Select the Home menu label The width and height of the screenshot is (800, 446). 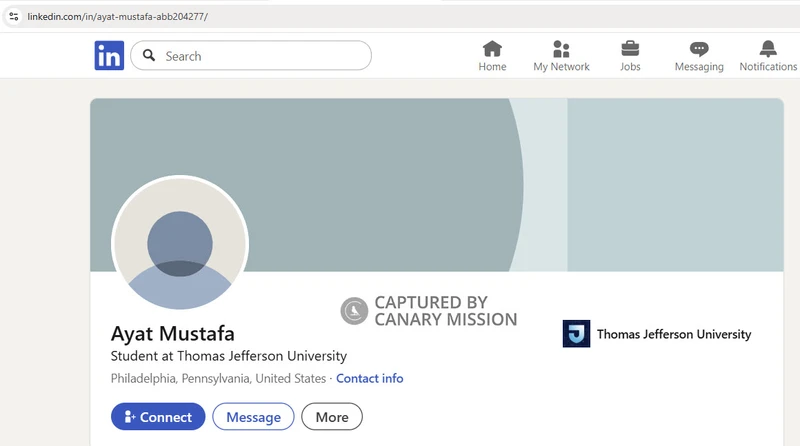tap(492, 66)
